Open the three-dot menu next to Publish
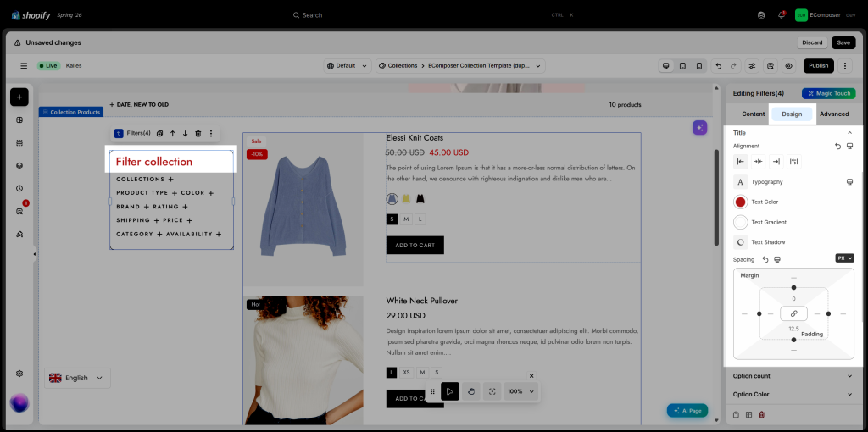The height and width of the screenshot is (432, 868). [845, 66]
